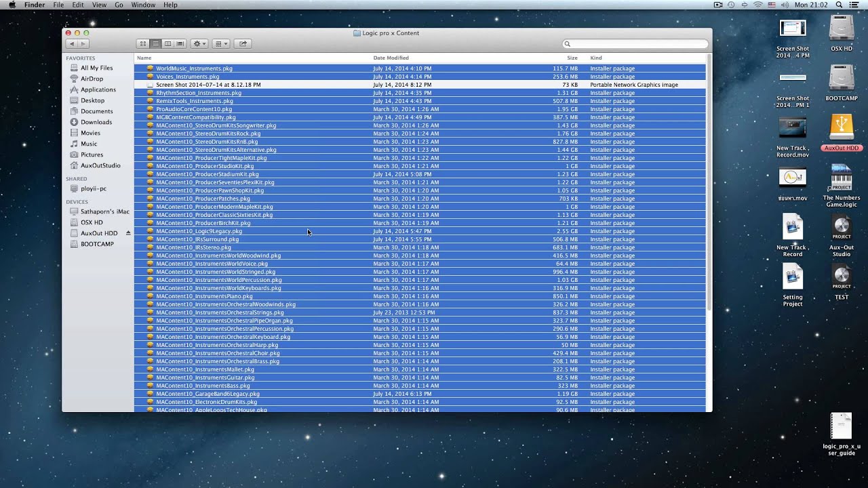This screenshot has width=868, height=488.
Task: Click the Share toolbar button
Action: click(x=243, y=43)
